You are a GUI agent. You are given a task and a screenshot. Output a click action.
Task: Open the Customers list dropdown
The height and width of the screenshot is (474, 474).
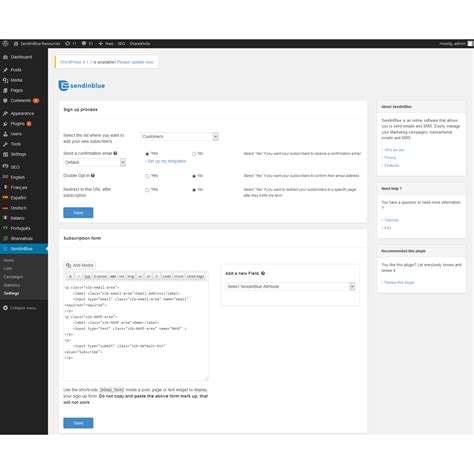[179, 137]
